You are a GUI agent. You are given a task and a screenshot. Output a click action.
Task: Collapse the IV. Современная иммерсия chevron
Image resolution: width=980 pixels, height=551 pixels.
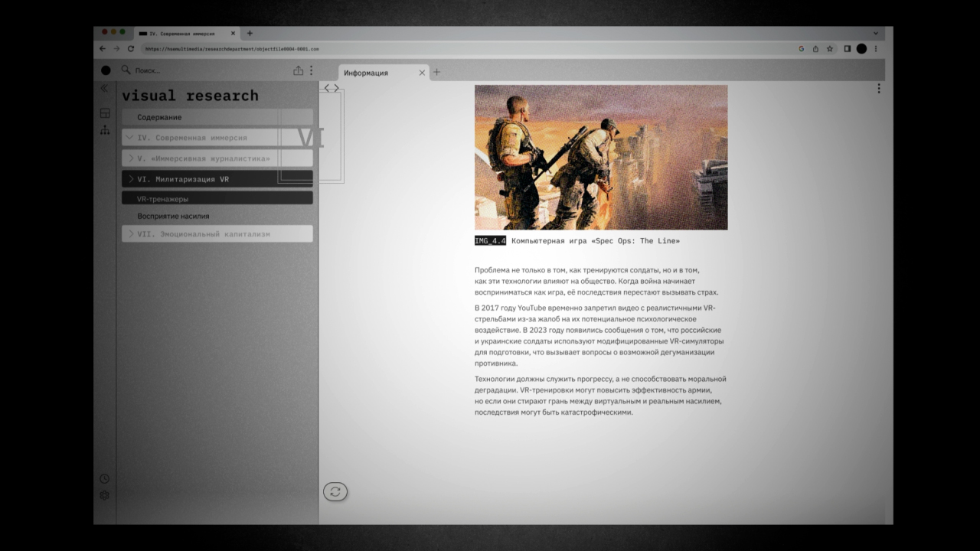[x=130, y=138]
